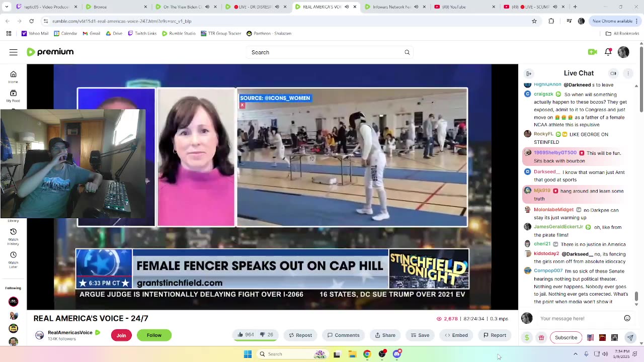
Task: Show hidden system tray icons
Action: pos(576,354)
